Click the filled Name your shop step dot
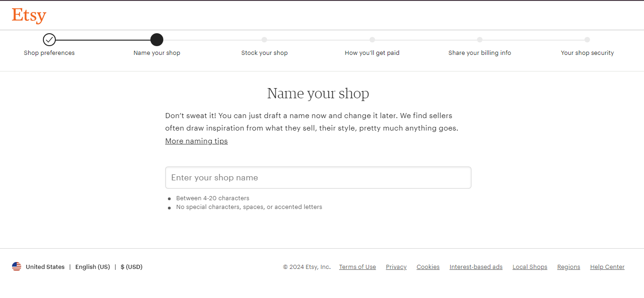 click(x=157, y=40)
